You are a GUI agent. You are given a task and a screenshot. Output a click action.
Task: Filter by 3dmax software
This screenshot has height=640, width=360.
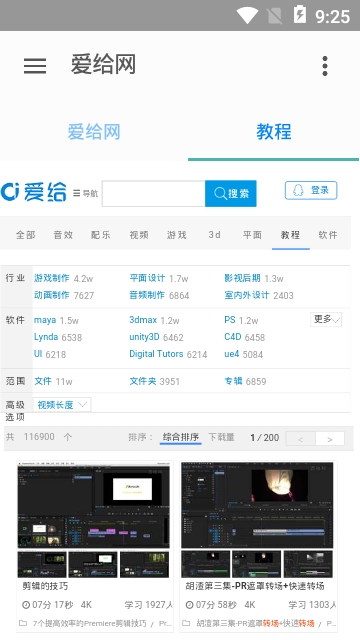143,320
